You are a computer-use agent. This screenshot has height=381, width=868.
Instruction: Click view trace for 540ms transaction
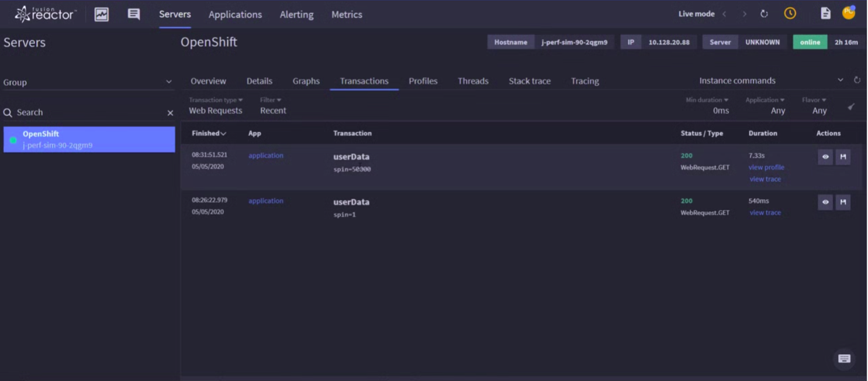coord(765,212)
